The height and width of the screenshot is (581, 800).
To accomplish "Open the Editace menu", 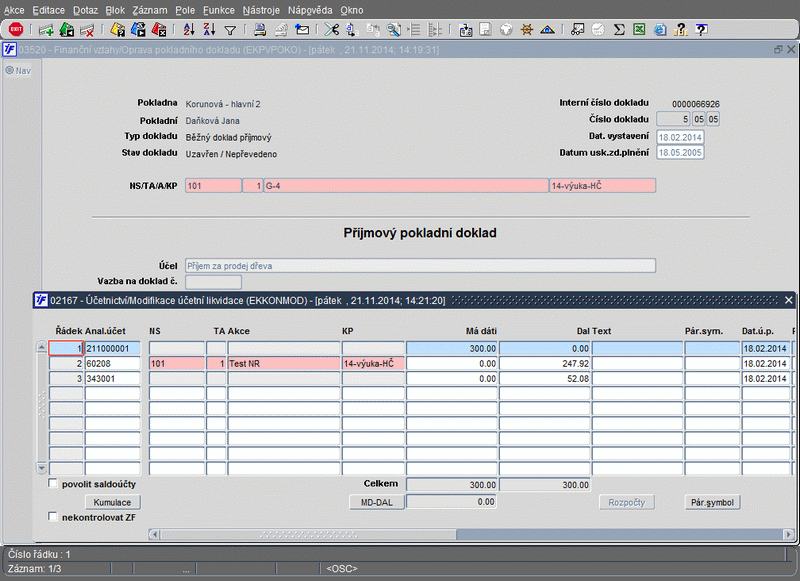I will click(x=48, y=10).
